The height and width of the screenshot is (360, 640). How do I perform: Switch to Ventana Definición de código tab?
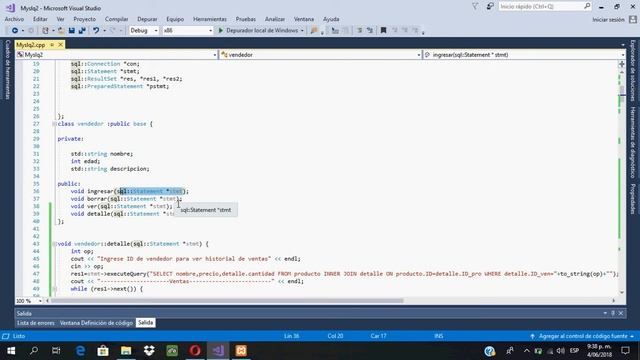coord(96,323)
